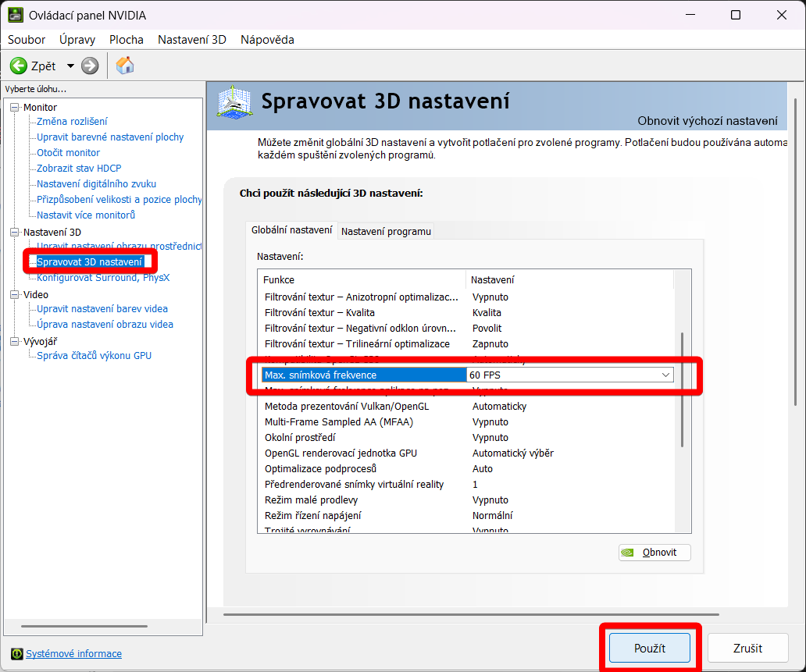Viewport: 806px width, 672px height.
Task: Select Změna rozlišení in tree
Action: click(72, 121)
